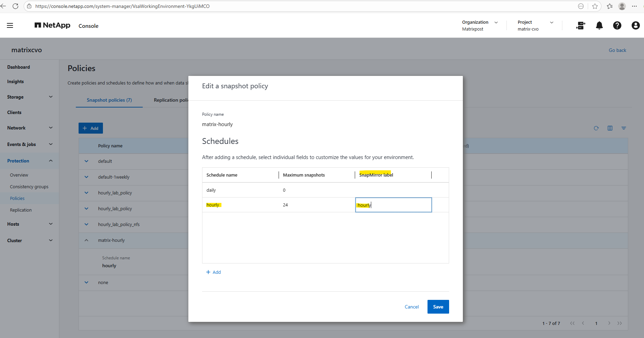Reload the browser page
The image size is (644, 338).
15,6
